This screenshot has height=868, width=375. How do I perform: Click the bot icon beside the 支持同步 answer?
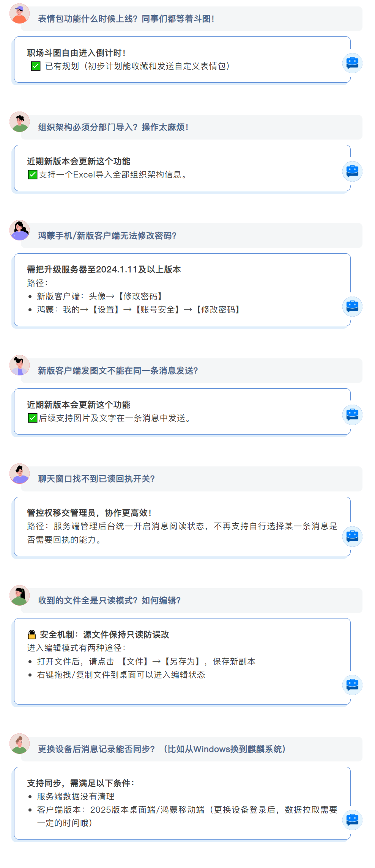(x=352, y=820)
